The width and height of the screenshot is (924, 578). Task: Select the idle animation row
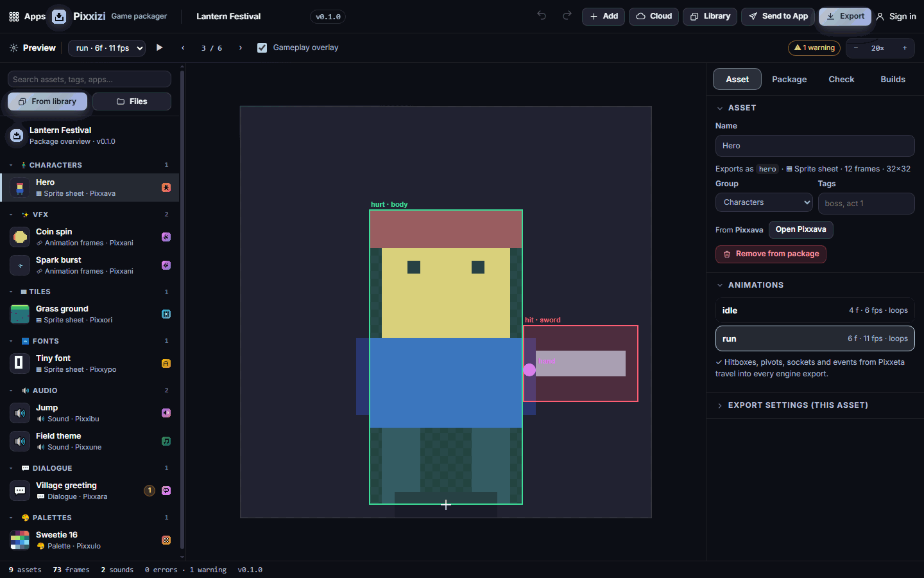tap(815, 310)
